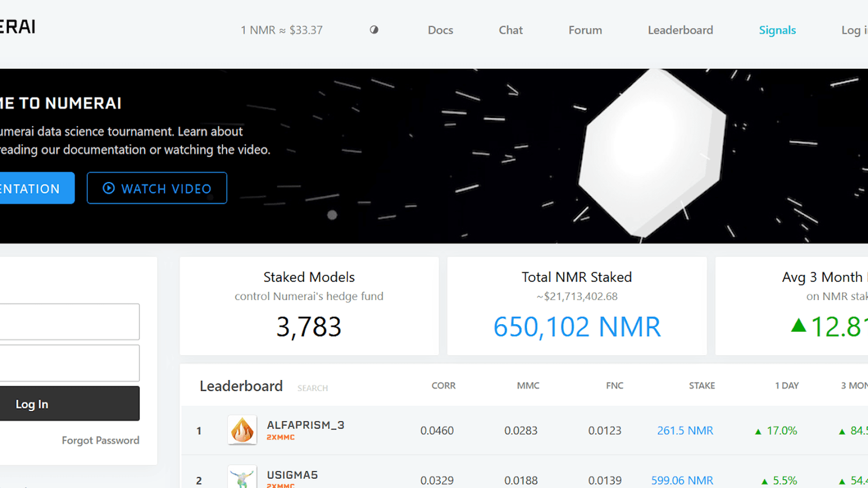Open the 261.5 NMR stake link
Viewport: 868px width, 488px height.
[x=685, y=431]
